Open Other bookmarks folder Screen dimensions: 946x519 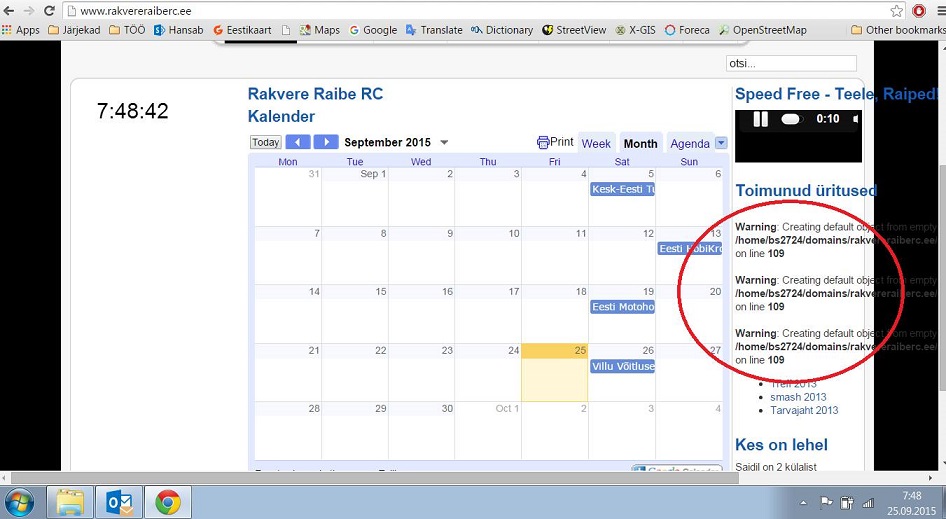click(x=898, y=30)
